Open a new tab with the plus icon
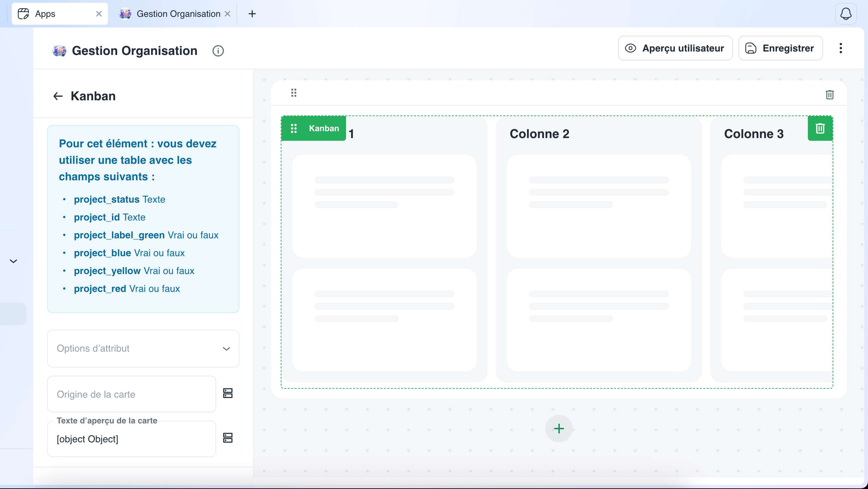The height and width of the screenshot is (489, 868). pos(252,14)
